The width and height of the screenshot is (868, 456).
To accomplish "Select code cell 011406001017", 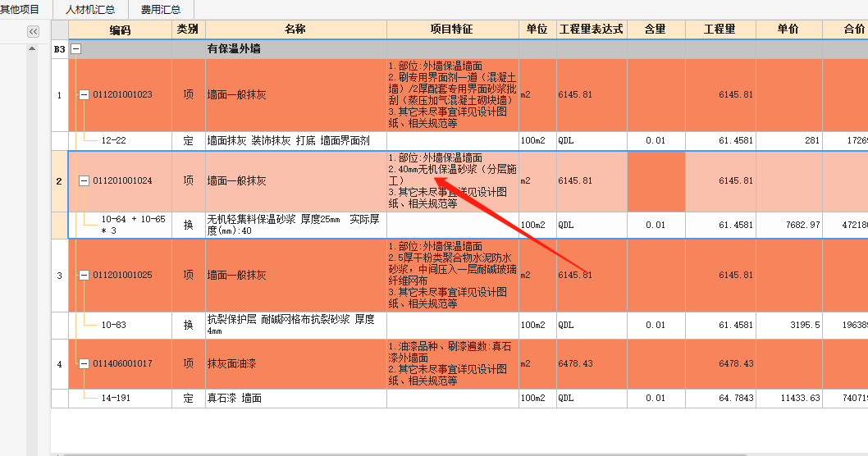I will coord(122,363).
